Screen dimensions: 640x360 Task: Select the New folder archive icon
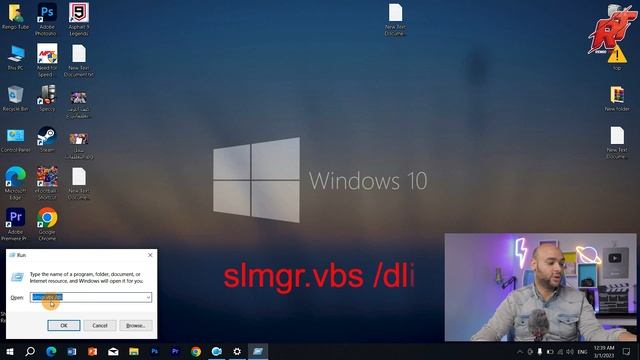click(x=617, y=98)
